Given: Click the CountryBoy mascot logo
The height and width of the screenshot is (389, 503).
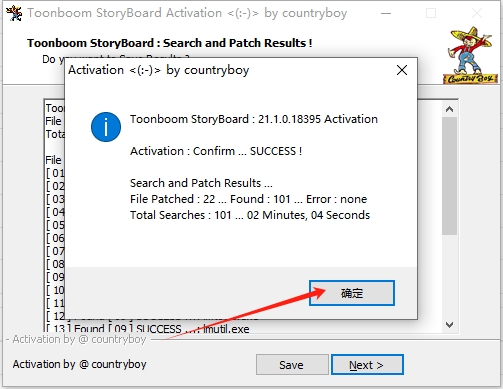Looking at the screenshot, I should [x=470, y=55].
